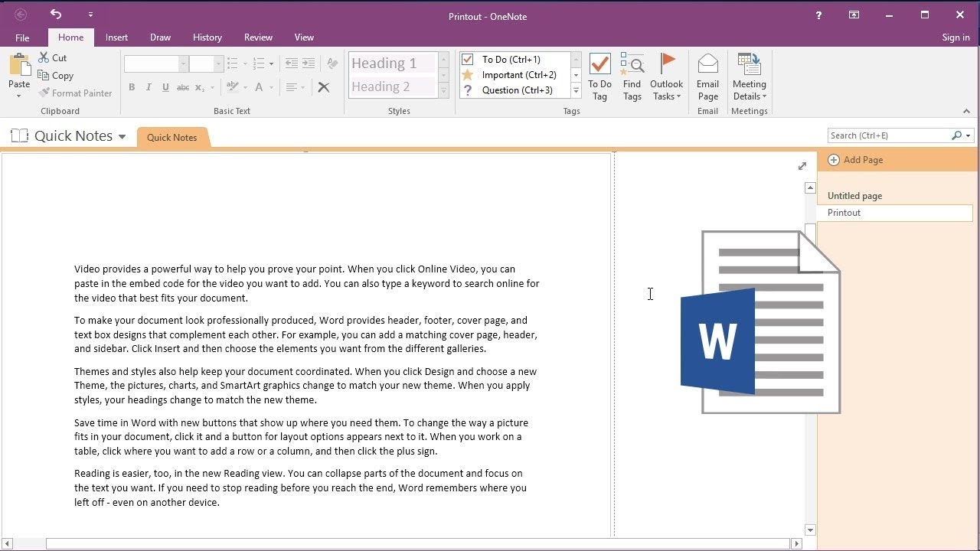Click the Delete X icon

pos(324,87)
